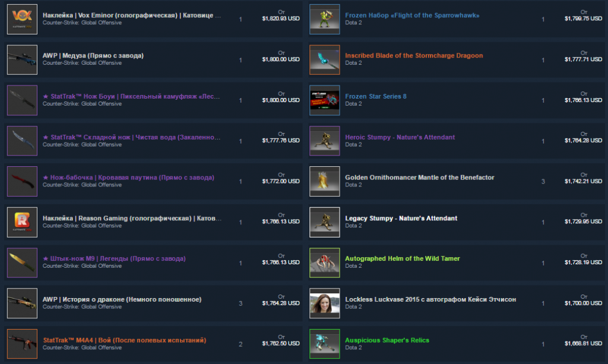Open Auspicious Shaper's Relics title
This screenshot has width=608, height=364.
387,340
